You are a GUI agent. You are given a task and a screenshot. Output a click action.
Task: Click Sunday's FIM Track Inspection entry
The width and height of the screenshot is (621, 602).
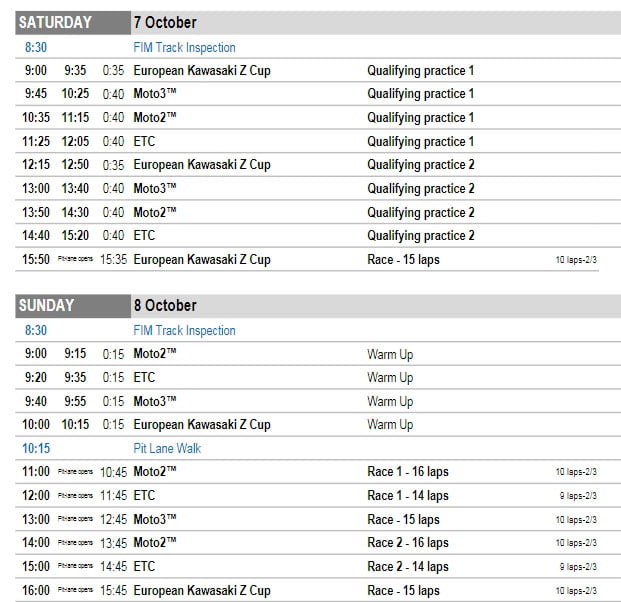click(x=184, y=331)
